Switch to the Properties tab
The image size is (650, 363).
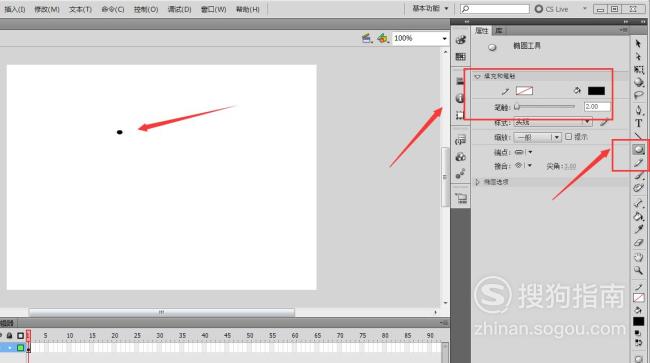coord(481,31)
